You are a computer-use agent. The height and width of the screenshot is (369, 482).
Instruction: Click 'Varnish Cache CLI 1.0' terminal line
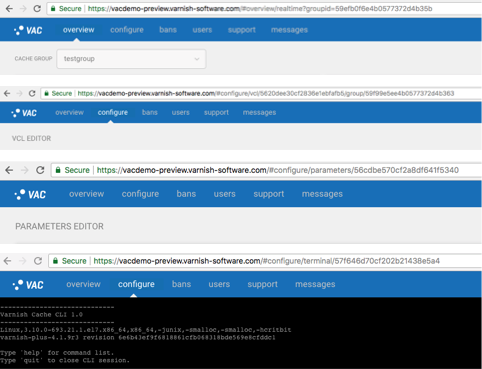(x=41, y=315)
